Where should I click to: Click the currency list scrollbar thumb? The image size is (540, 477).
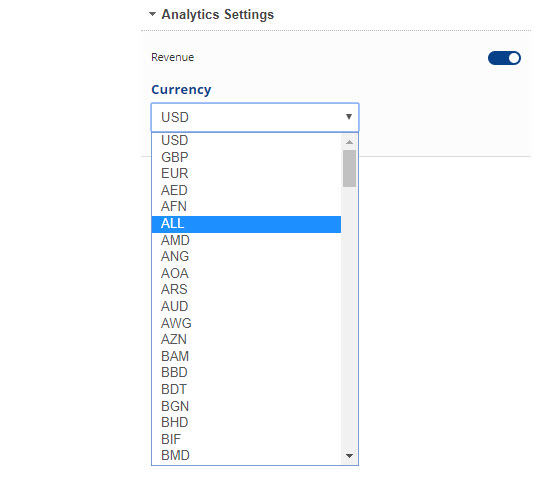point(350,168)
